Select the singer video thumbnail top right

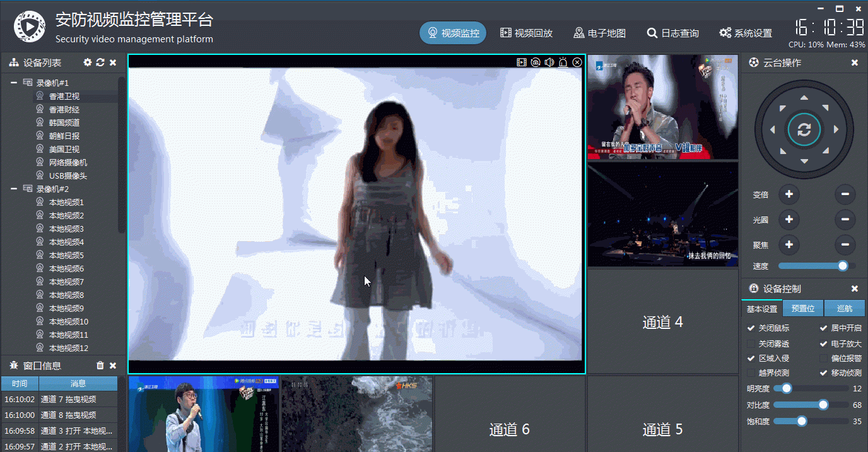[x=662, y=107]
